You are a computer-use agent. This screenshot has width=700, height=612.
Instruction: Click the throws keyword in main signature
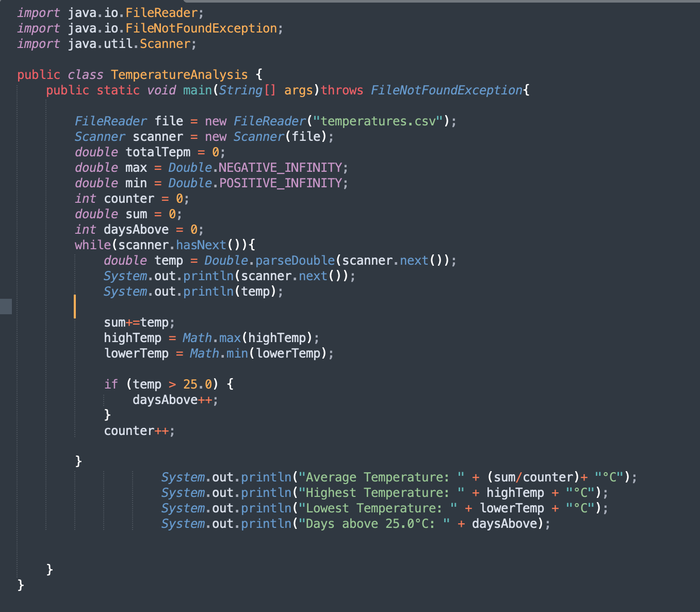(342, 90)
